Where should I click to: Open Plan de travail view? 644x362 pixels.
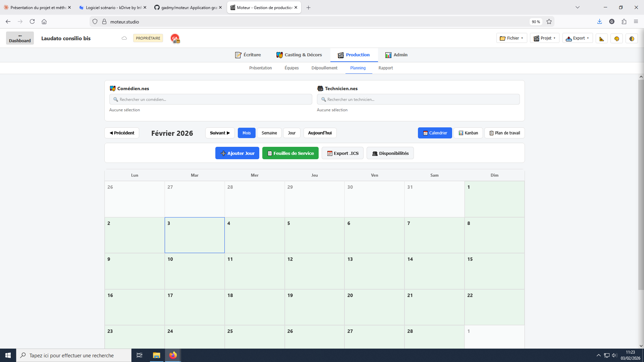[x=504, y=133]
